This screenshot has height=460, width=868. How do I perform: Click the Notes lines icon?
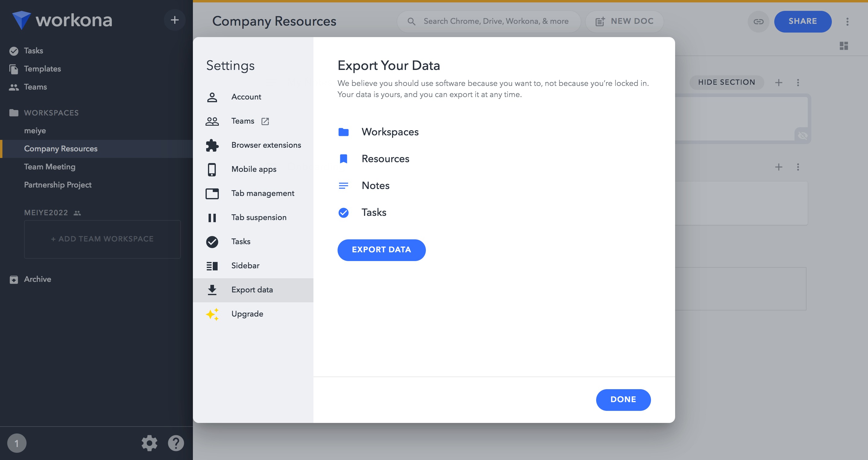click(x=343, y=186)
